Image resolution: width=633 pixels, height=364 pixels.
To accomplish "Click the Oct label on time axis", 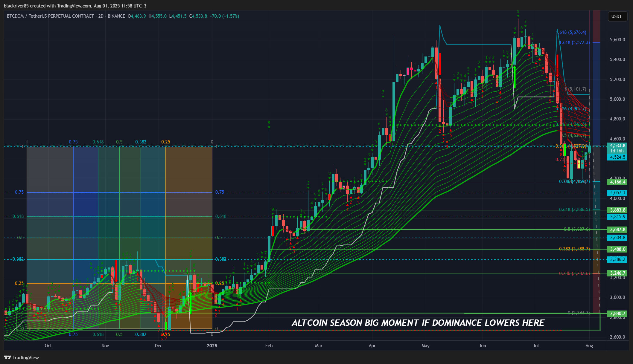I will coord(48,346).
